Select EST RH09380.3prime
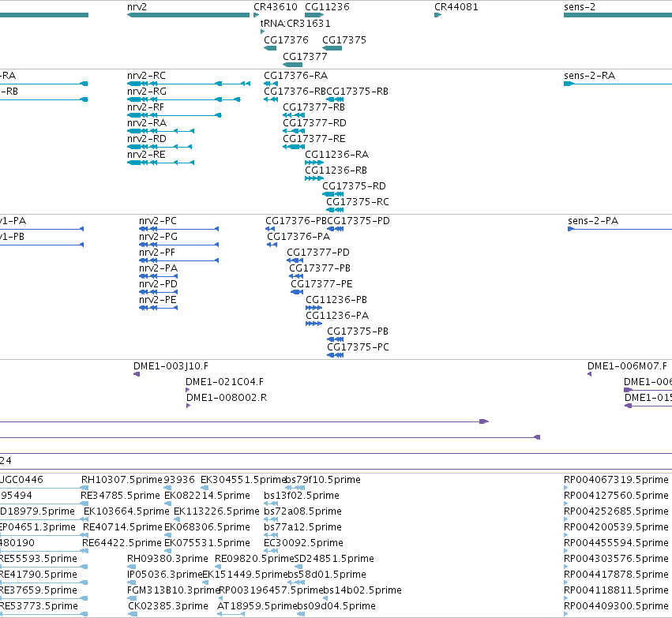The width and height of the screenshot is (672, 618). pos(167,560)
